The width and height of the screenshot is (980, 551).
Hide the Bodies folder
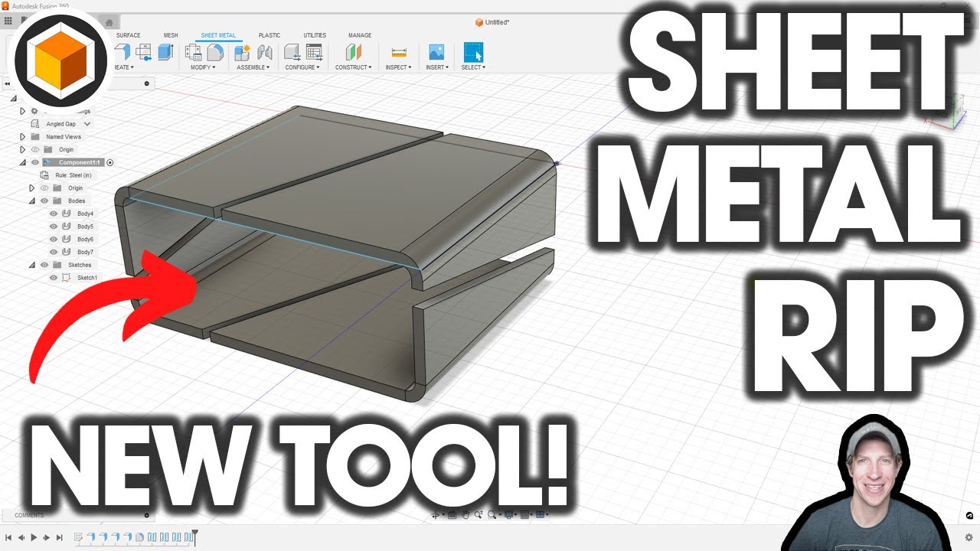pos(44,201)
